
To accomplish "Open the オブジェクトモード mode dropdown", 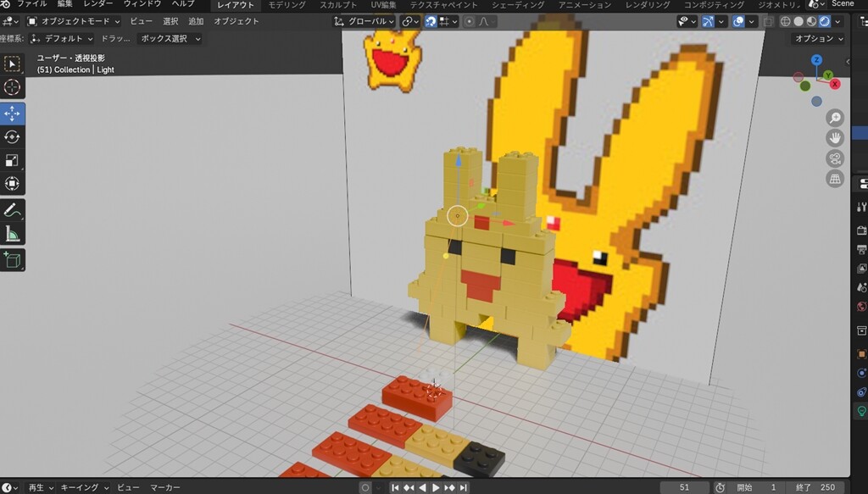I will click(x=74, y=21).
